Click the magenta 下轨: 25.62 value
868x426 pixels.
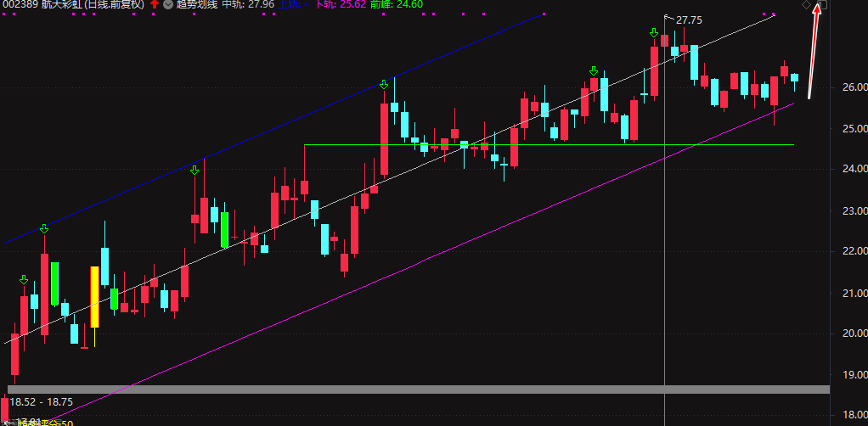pyautogui.click(x=341, y=5)
